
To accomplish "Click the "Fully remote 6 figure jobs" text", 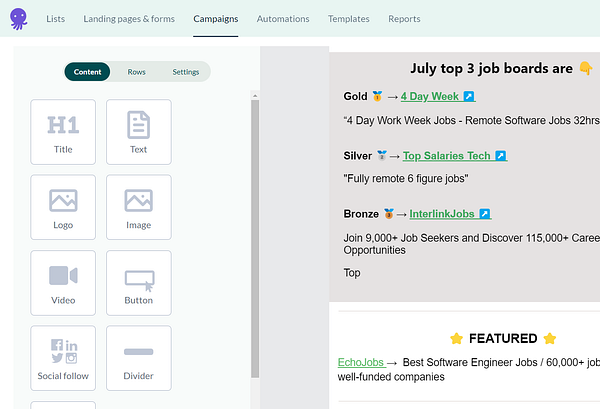I will coord(406,179).
